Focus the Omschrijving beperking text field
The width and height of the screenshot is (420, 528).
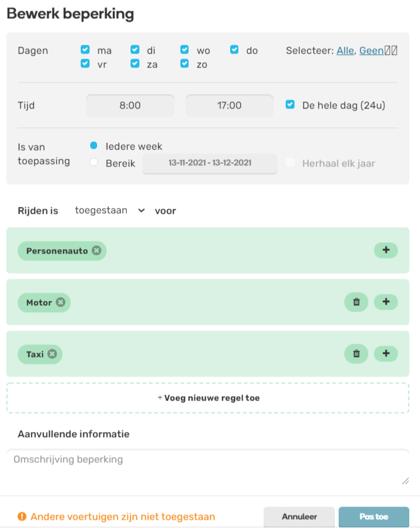point(207,468)
